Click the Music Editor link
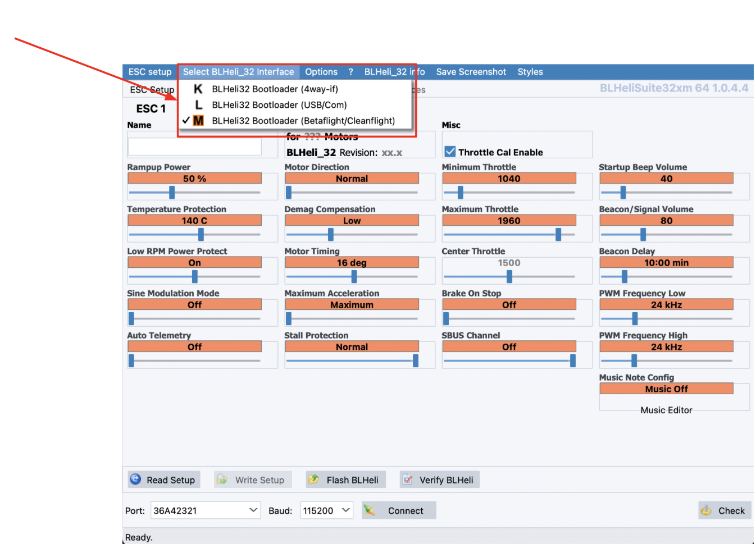This screenshot has width=756, height=548. click(666, 410)
